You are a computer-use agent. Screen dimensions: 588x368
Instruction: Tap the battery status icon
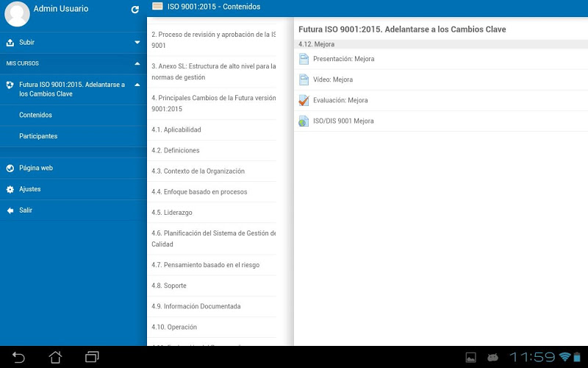click(x=577, y=357)
